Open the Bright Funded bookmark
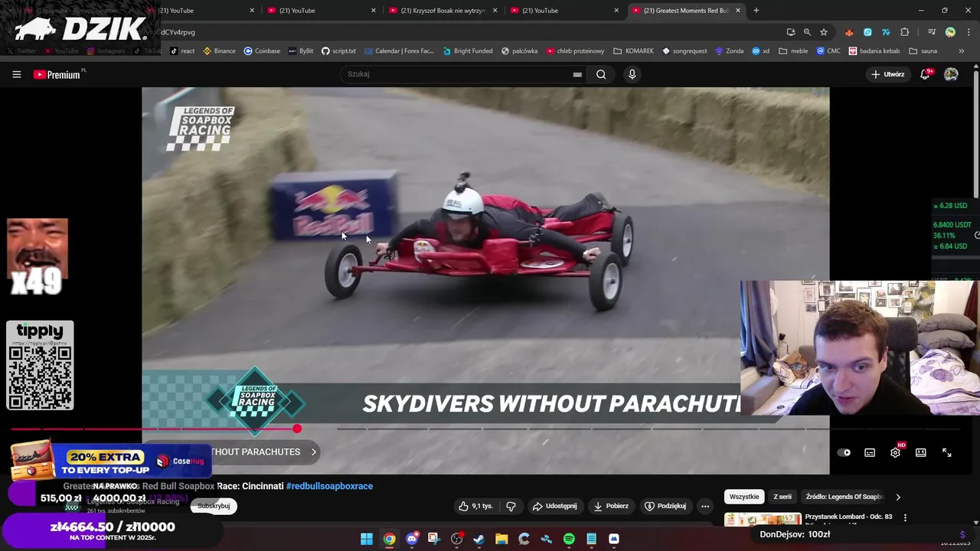 coord(468,51)
